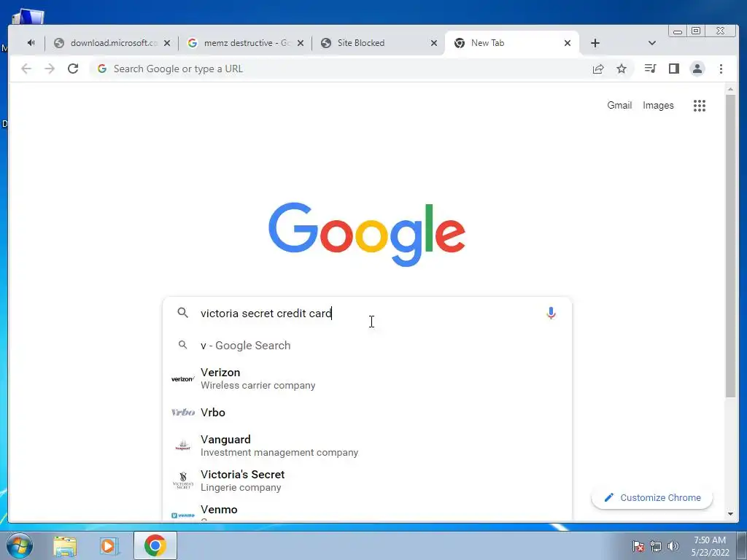Click the Google G icon in address bar

[102, 69]
